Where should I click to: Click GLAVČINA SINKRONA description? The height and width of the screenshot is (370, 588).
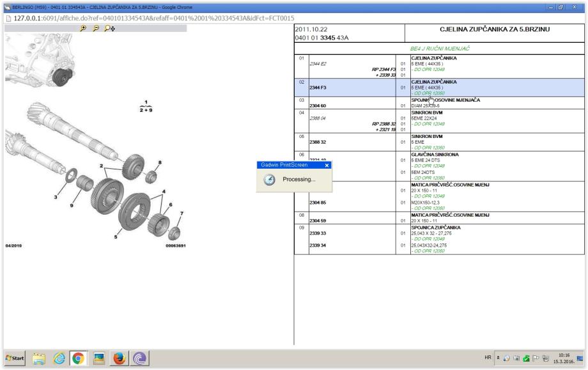tap(435, 155)
